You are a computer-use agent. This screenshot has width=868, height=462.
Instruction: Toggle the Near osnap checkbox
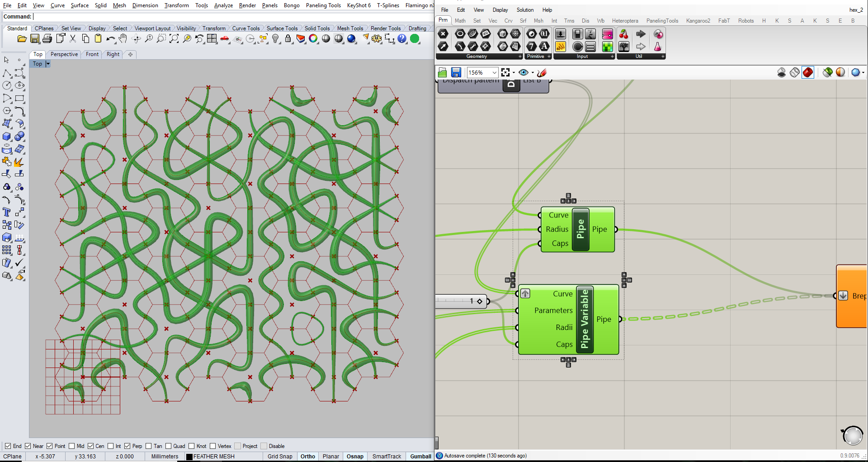coord(28,446)
